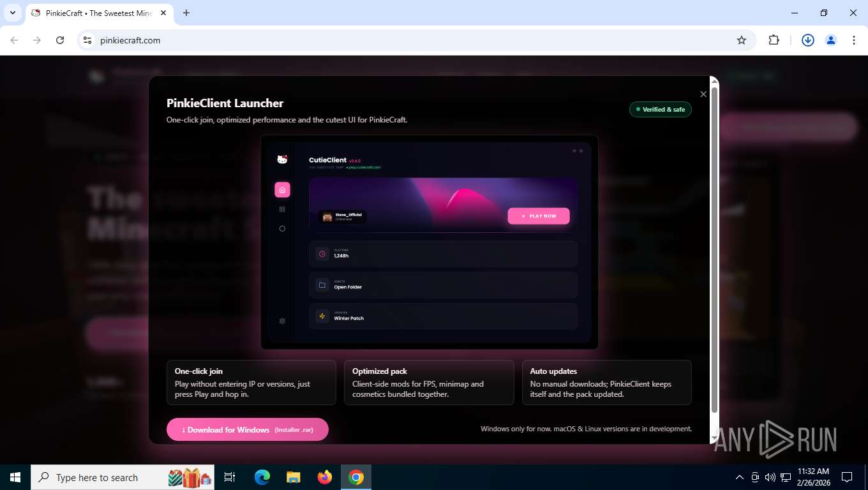Click the circle icon in preview sidebar
This screenshot has height=490, width=868.
click(x=282, y=228)
